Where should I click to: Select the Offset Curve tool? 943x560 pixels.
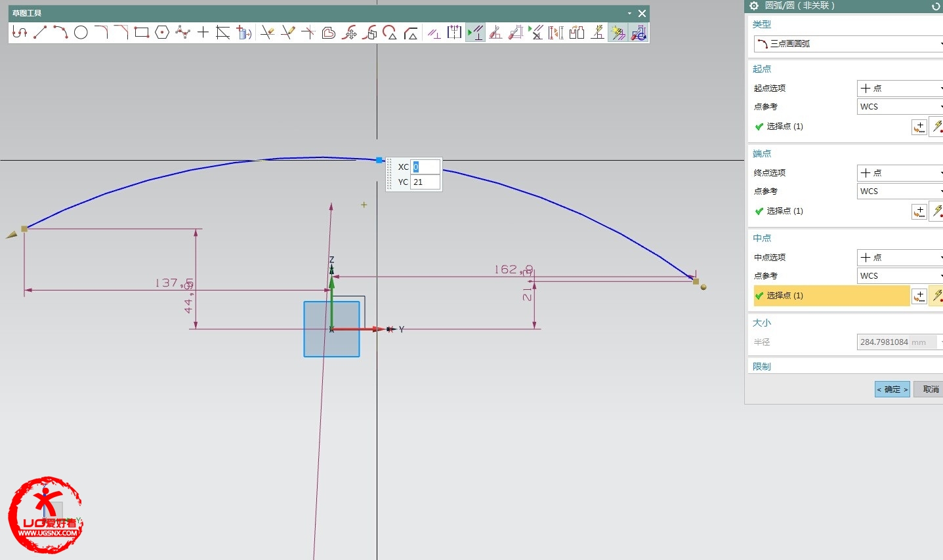tap(329, 32)
